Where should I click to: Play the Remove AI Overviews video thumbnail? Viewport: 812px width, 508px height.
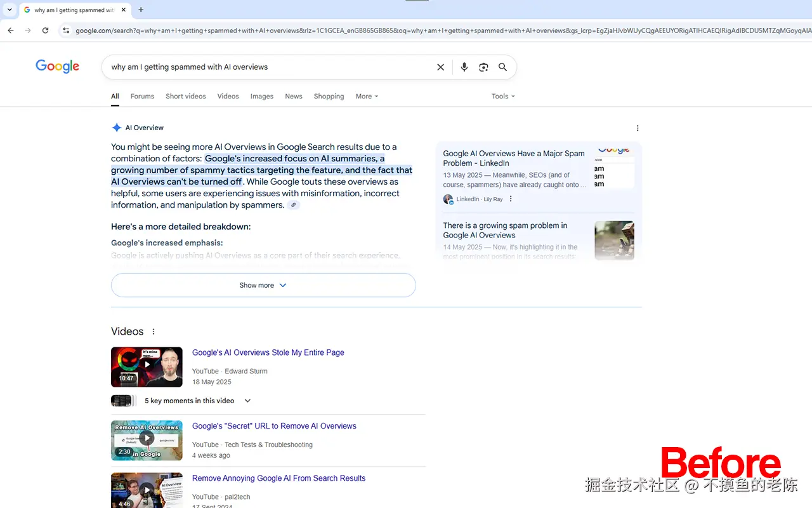pos(147,440)
